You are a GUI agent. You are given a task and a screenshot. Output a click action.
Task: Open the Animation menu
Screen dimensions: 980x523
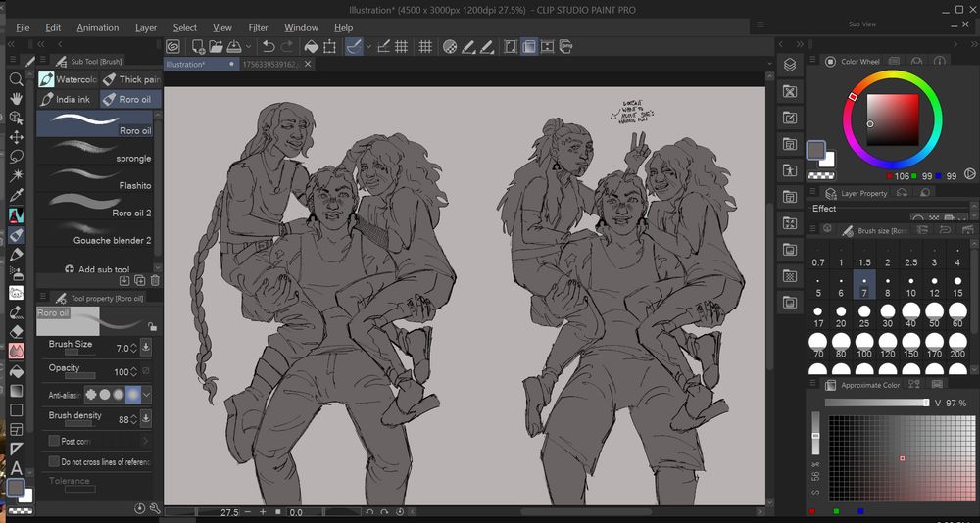pos(97,28)
